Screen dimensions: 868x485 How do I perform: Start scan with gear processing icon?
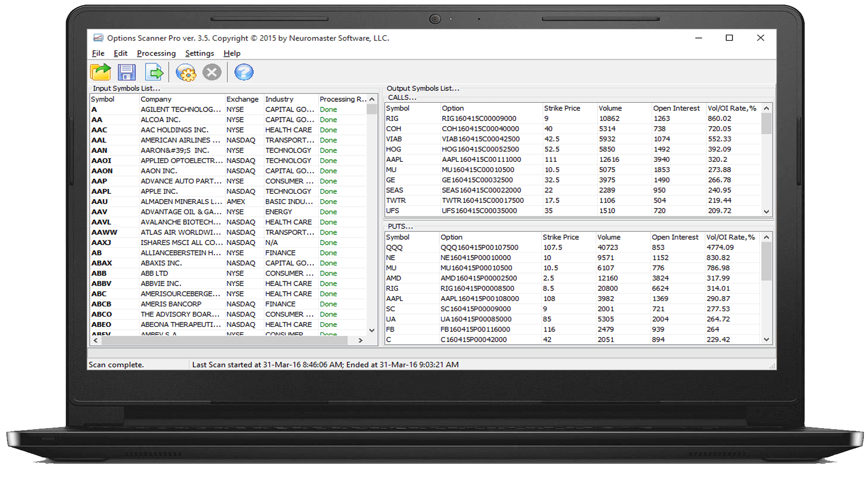click(x=186, y=72)
